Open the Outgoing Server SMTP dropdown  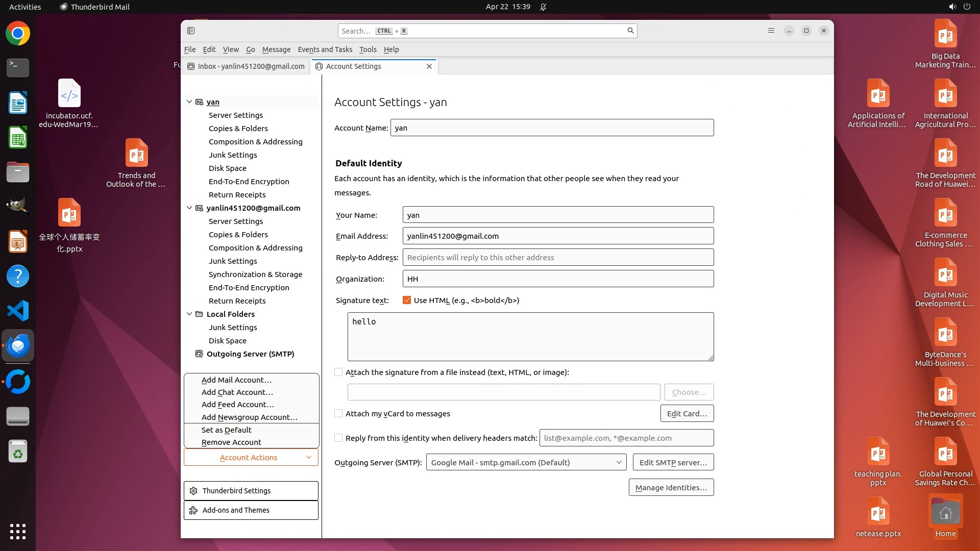pyautogui.click(x=526, y=463)
